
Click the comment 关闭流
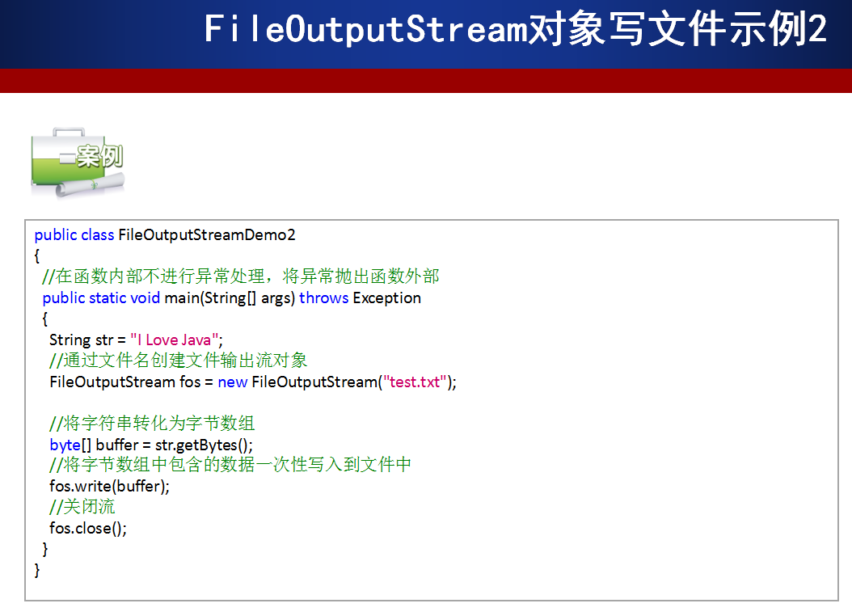(x=82, y=507)
